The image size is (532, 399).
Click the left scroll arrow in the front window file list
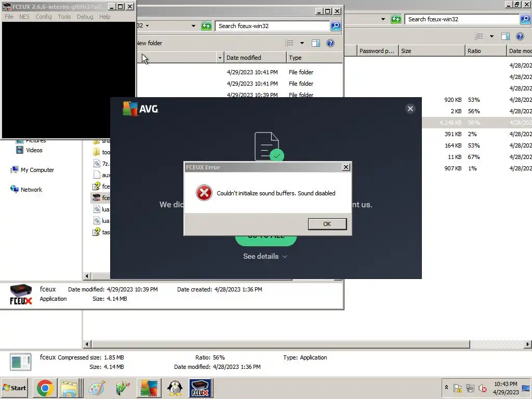point(87,276)
